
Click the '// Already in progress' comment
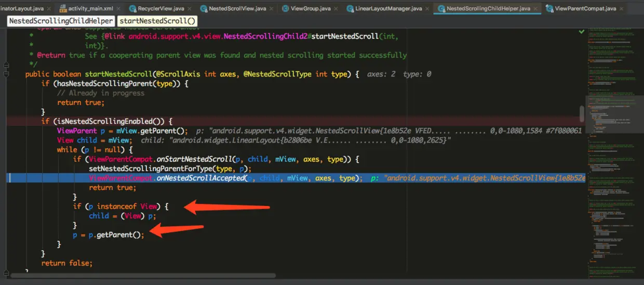coord(101,93)
